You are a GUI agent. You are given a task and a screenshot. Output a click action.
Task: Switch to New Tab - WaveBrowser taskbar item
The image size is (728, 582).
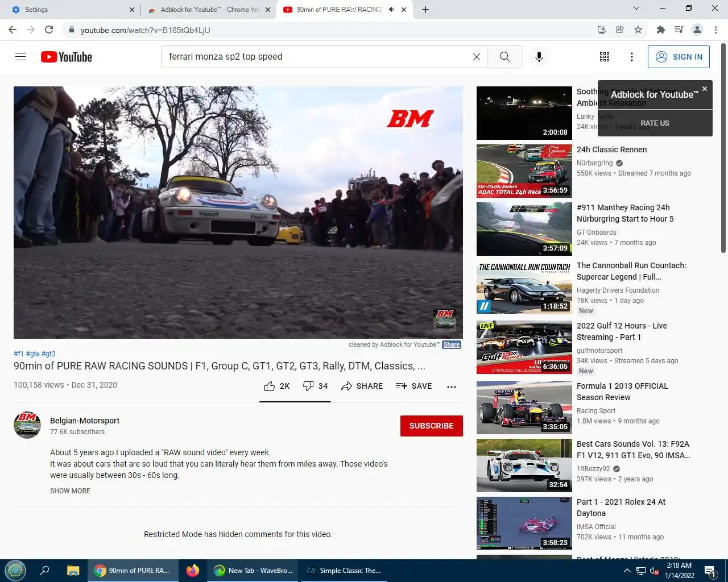[x=254, y=571]
